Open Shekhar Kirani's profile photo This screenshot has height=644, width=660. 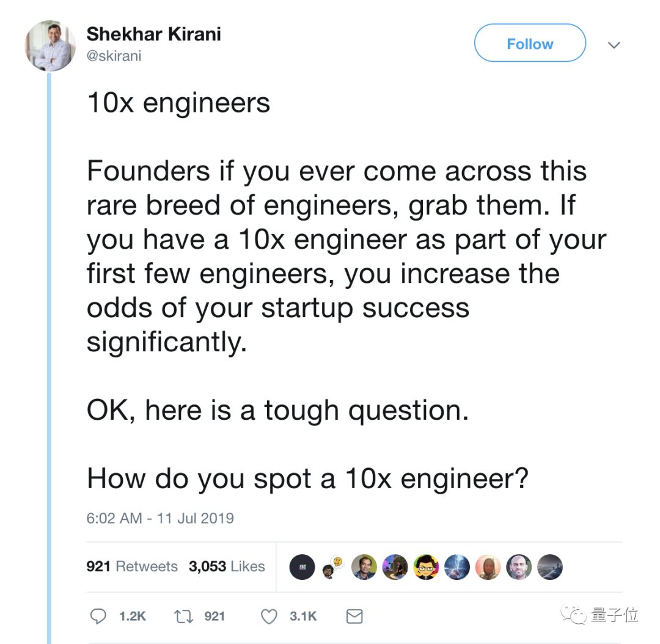click(x=50, y=45)
